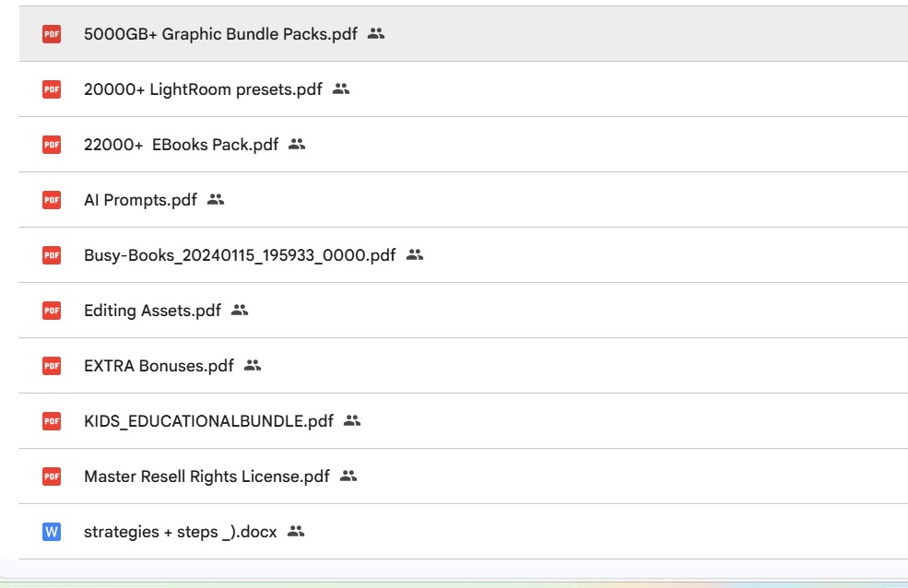
Task: Click shared people icon beside AI Prompts.pdf
Action: click(216, 200)
